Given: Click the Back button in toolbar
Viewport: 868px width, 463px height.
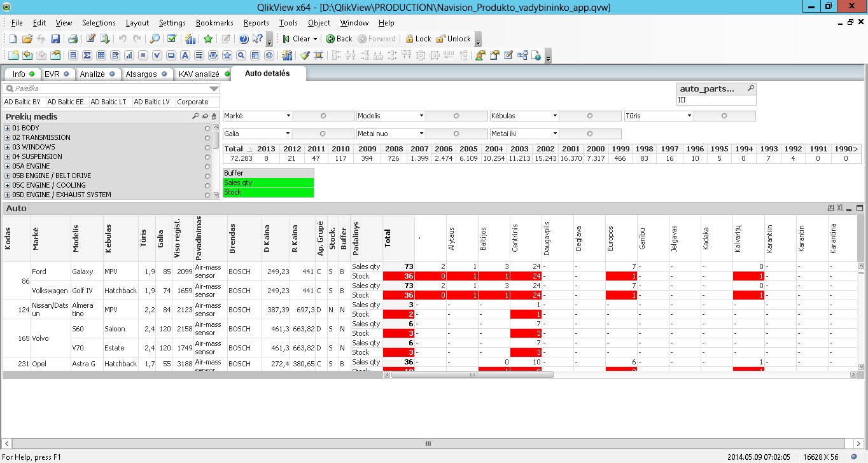Looking at the screenshot, I should [x=339, y=39].
